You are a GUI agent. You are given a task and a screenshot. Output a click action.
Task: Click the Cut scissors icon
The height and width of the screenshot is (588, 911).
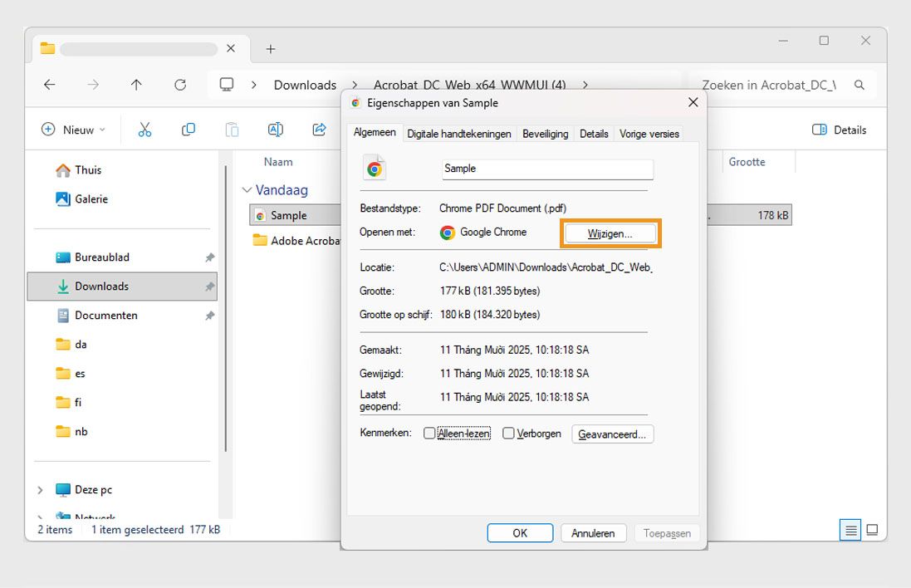point(144,130)
